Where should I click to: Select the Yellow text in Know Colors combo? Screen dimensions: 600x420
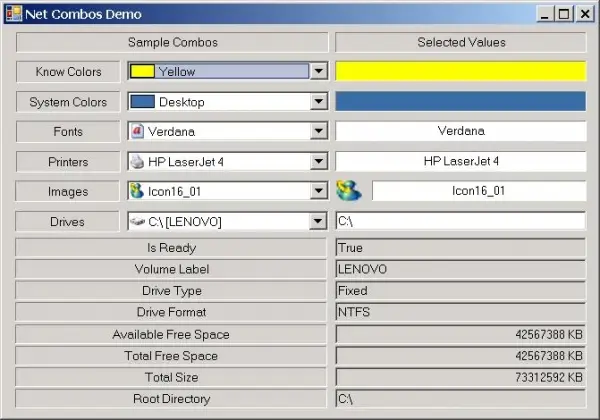point(177,72)
